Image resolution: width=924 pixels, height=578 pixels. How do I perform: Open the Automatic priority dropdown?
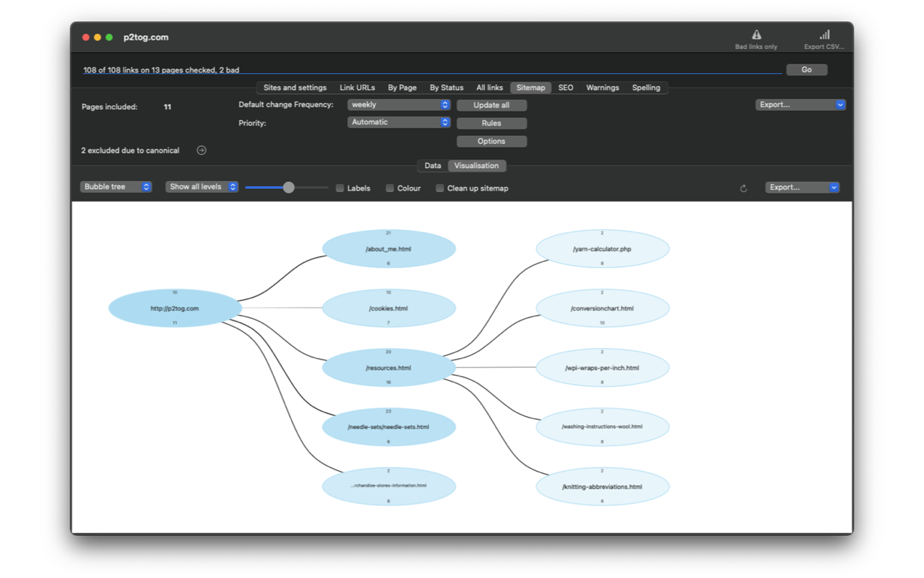coord(399,122)
